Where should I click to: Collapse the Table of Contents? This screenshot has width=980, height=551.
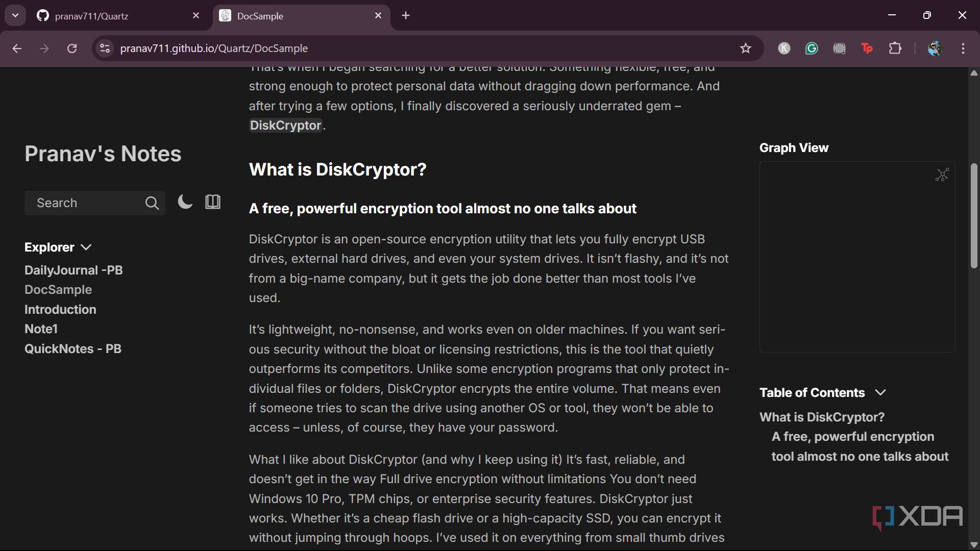click(880, 392)
